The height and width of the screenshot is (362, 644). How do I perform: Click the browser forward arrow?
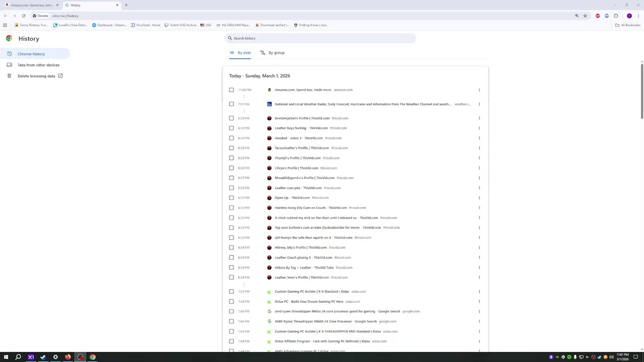tap(14, 16)
